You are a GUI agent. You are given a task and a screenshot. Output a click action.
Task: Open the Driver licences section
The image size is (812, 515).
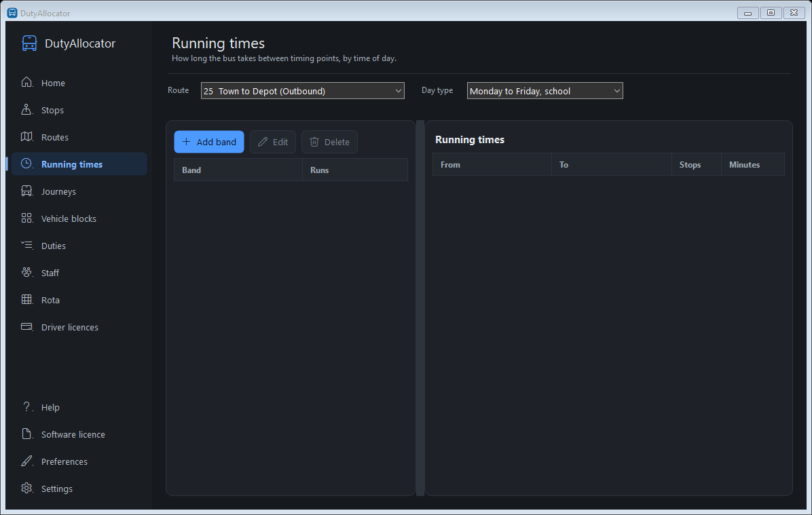[79, 327]
